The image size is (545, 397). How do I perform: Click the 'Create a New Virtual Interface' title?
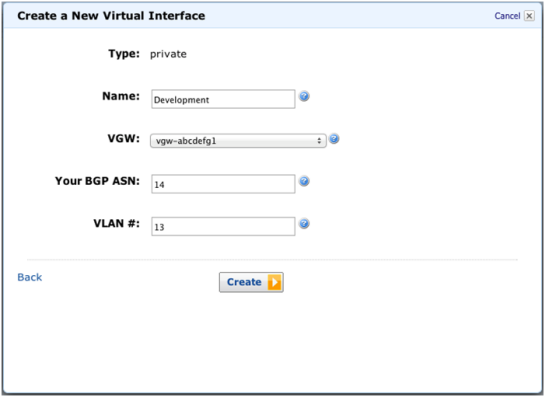coord(111,16)
